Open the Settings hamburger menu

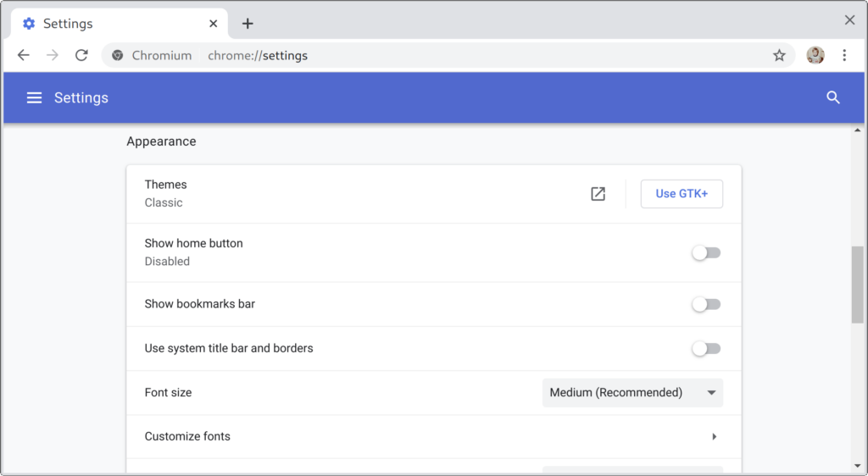34,97
